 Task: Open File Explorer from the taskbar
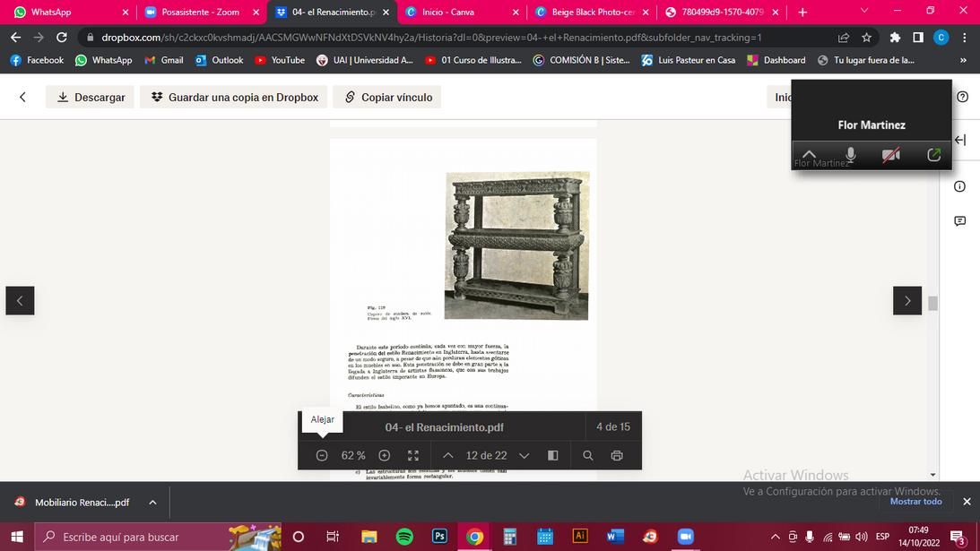[369, 537]
